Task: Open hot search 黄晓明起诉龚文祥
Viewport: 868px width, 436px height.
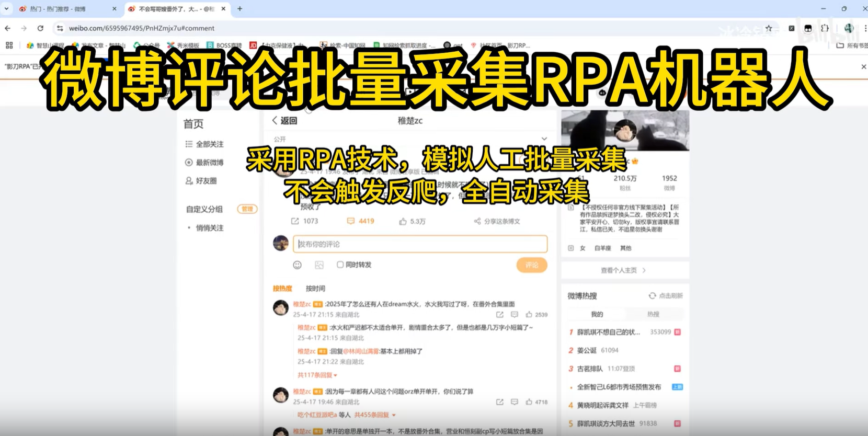Action: (603, 406)
